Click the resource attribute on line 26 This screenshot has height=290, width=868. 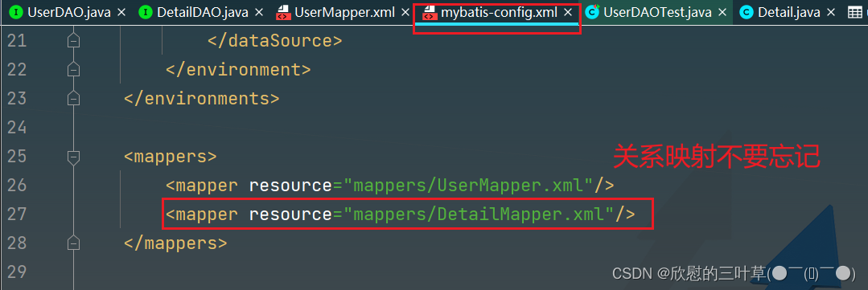coord(290,185)
